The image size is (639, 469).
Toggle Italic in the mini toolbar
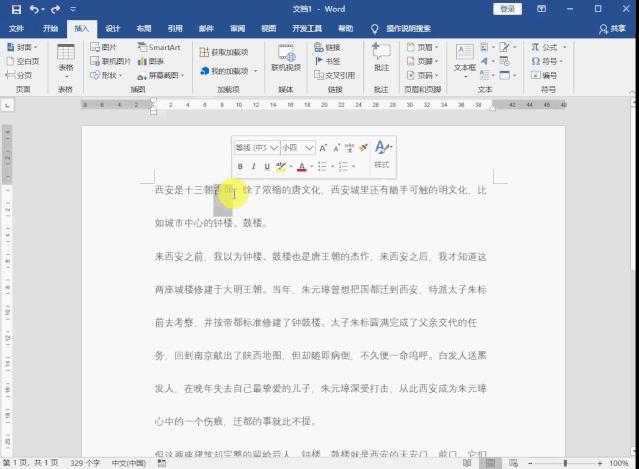coord(253,166)
